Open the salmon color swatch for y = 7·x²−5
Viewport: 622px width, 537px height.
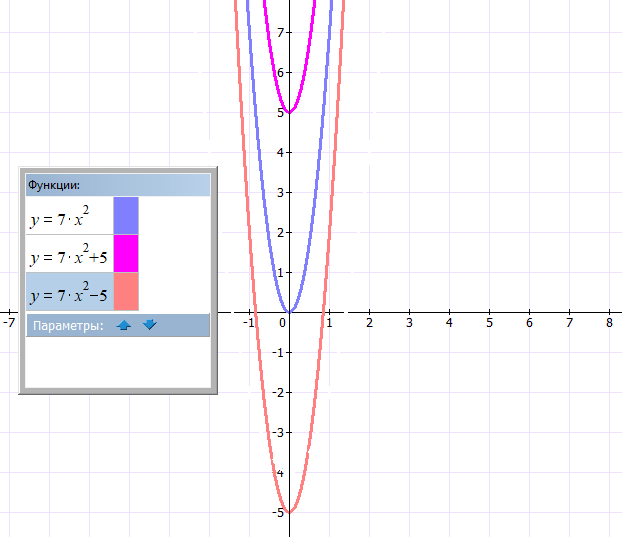click(126, 292)
